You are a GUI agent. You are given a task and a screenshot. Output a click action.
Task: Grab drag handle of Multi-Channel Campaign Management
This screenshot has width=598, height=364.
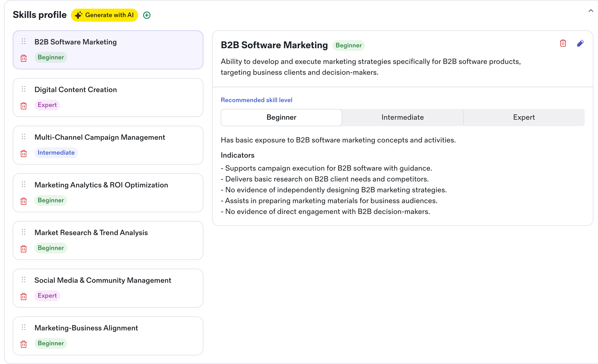click(x=24, y=136)
